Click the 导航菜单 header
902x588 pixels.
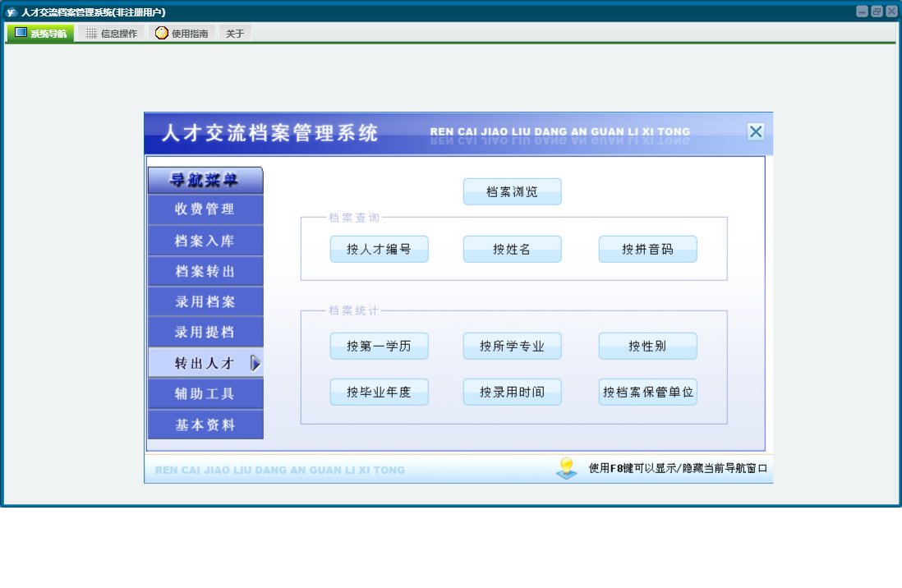pyautogui.click(x=205, y=180)
